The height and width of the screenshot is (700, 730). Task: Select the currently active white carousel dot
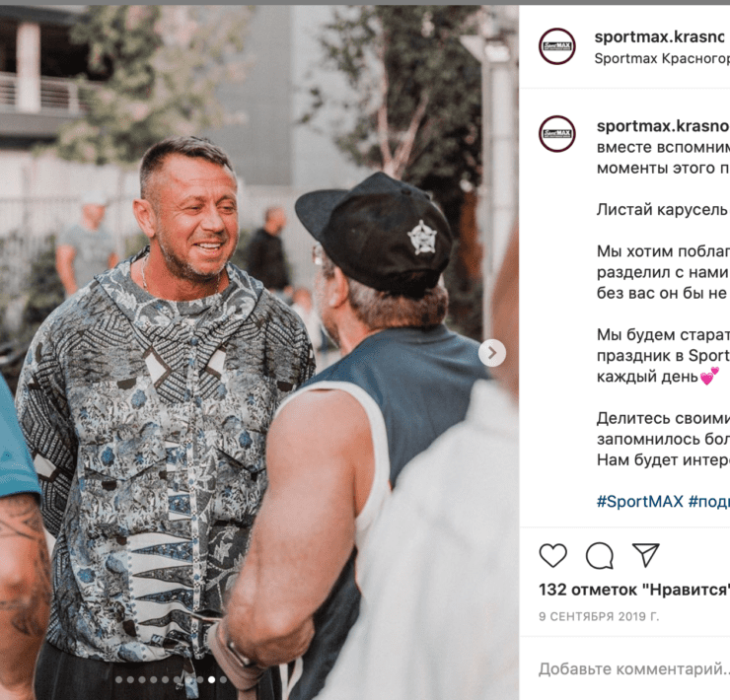[x=212, y=679]
